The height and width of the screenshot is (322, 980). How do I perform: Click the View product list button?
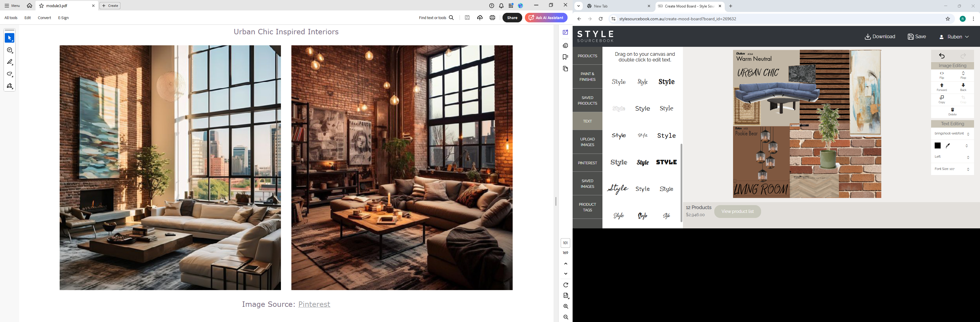tap(737, 212)
